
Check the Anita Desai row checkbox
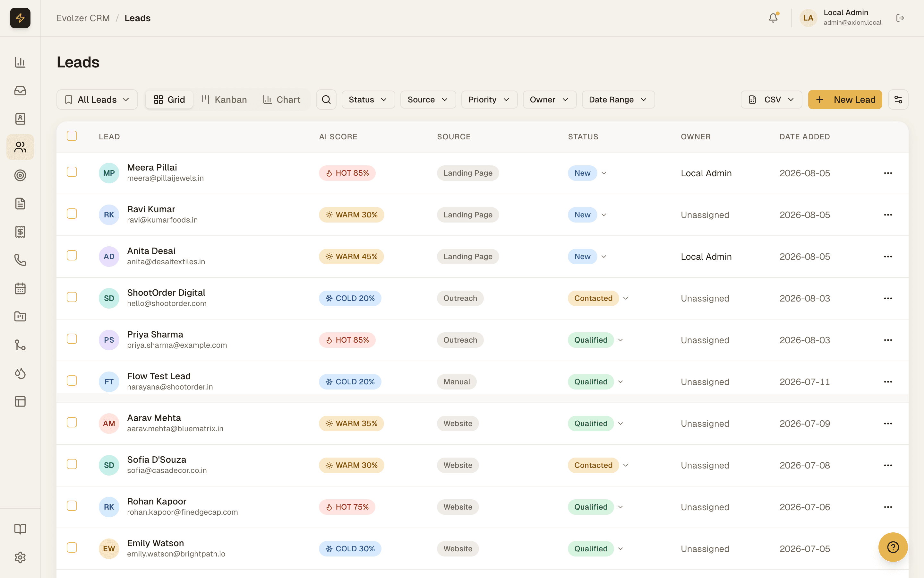(x=72, y=255)
